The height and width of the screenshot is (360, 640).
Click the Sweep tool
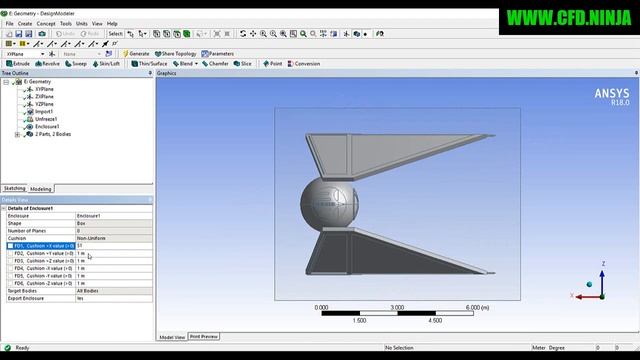[x=76, y=64]
